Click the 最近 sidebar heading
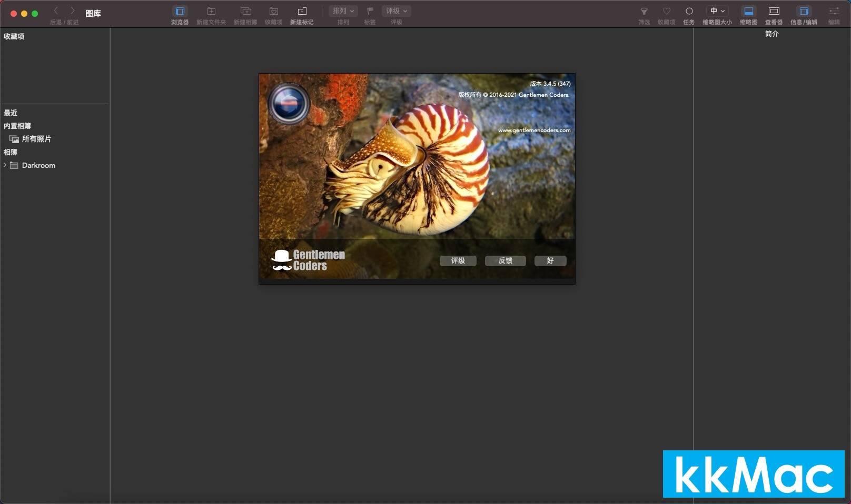851x504 pixels. tap(11, 113)
